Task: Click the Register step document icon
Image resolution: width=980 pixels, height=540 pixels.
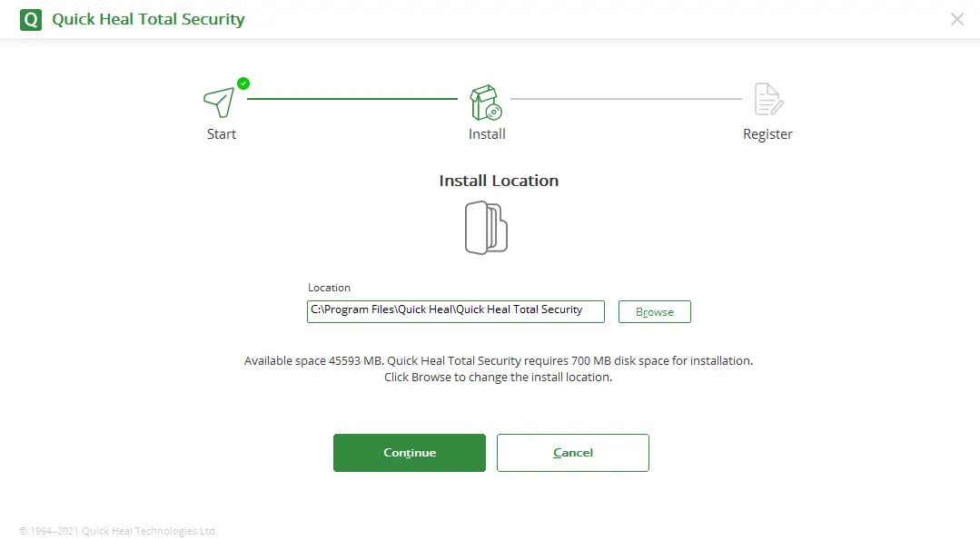Action: [x=768, y=100]
